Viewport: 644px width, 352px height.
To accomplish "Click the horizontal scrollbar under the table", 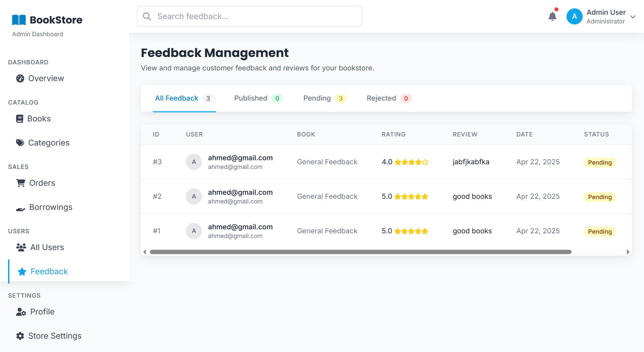I will point(361,252).
